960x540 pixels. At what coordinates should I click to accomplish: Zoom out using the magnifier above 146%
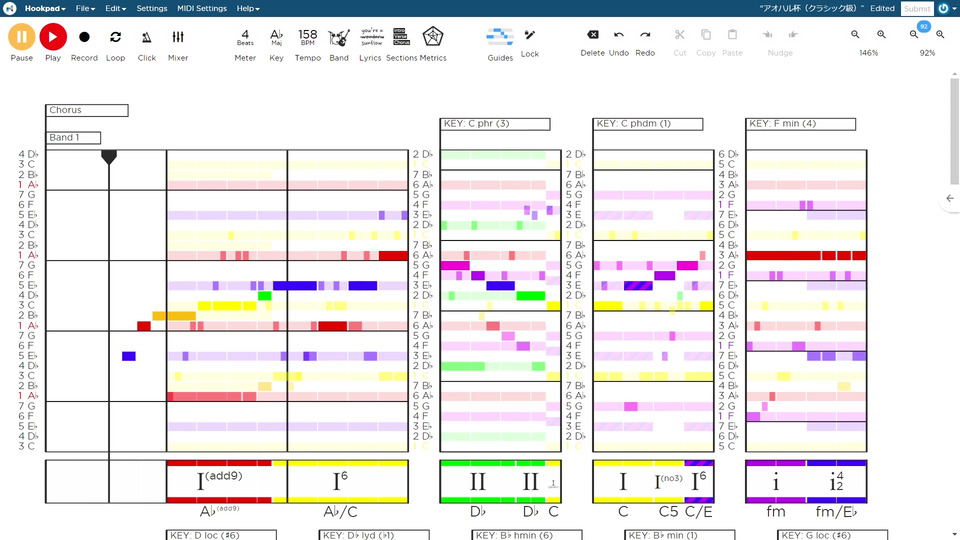point(855,35)
